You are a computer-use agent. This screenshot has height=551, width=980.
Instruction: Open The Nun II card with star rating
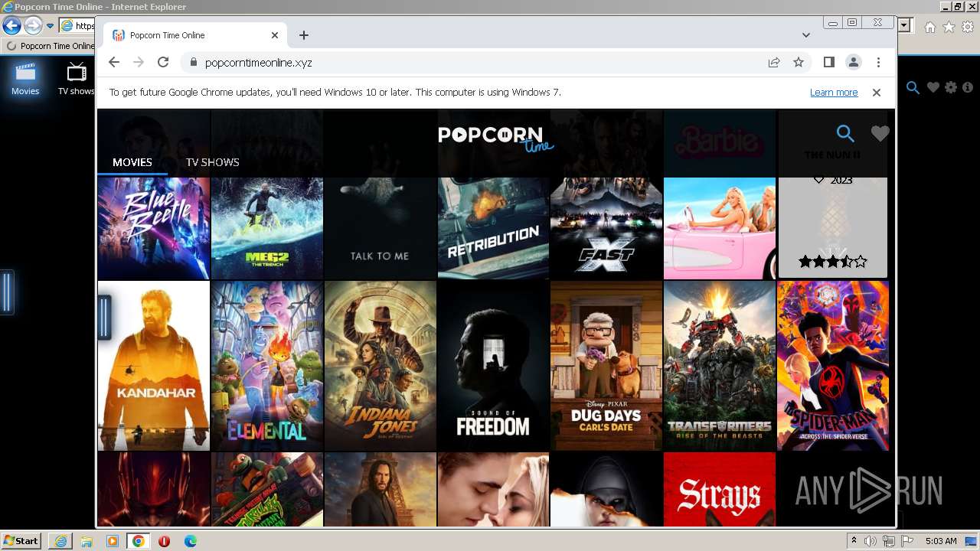pyautogui.click(x=833, y=228)
